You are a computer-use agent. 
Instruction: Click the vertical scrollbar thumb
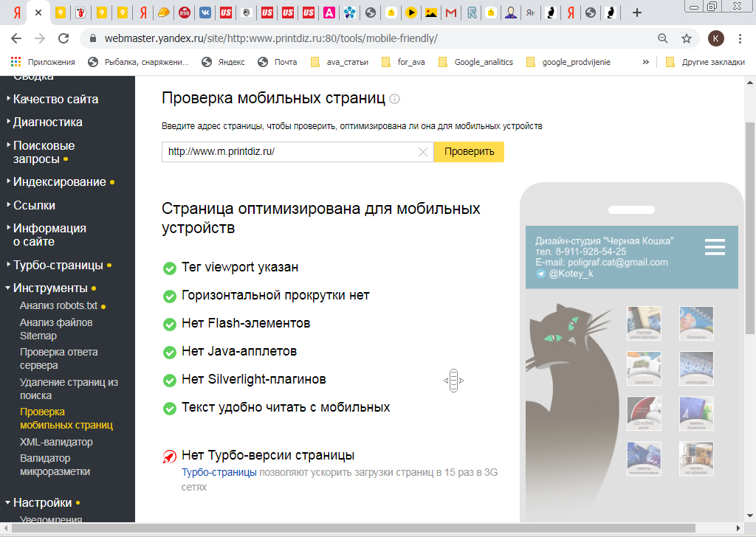tap(750, 228)
